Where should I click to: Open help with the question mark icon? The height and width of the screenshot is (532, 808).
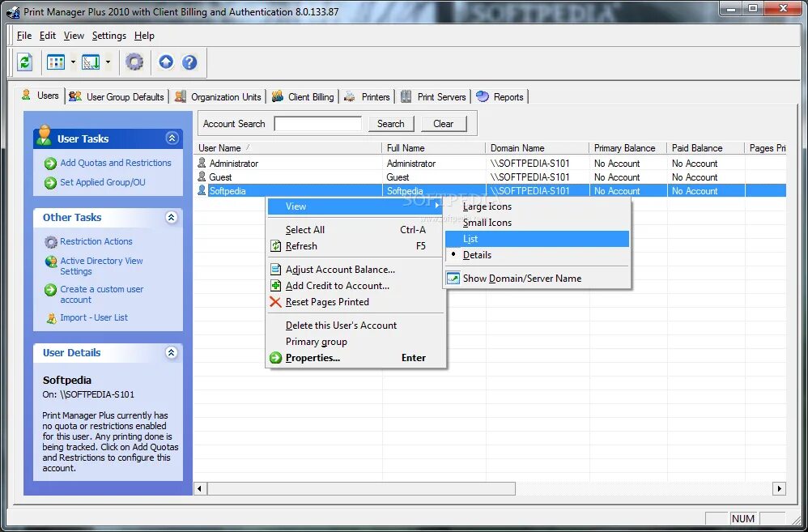189,63
